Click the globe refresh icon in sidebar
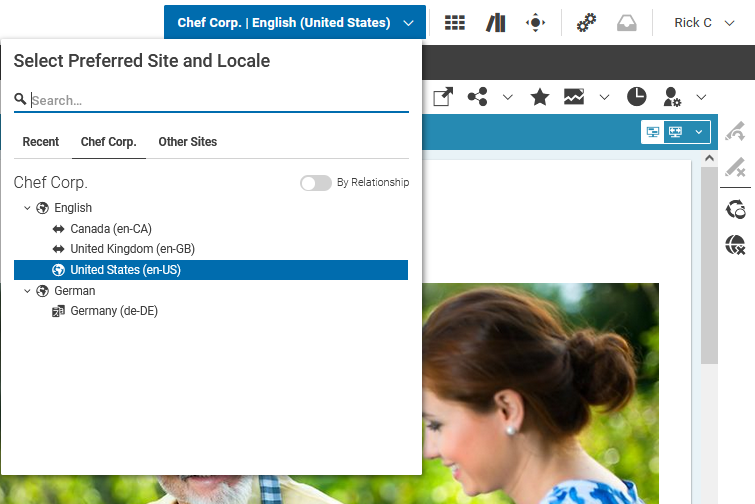The image size is (755, 504). 735,209
